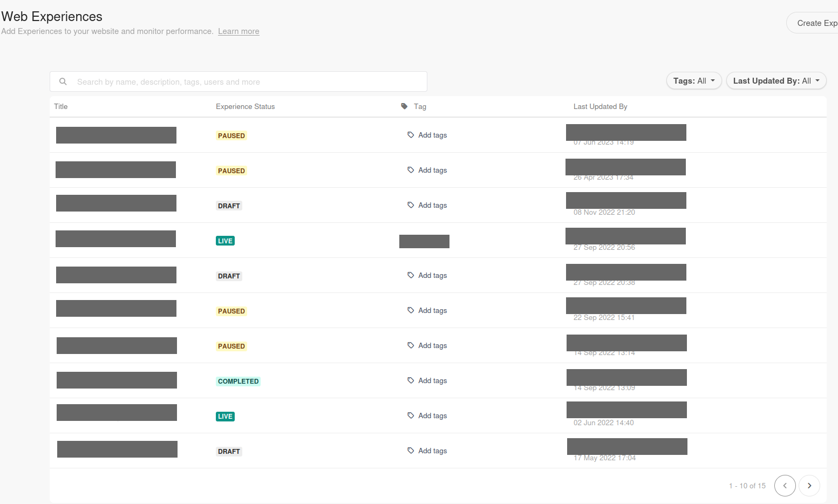Screen dimensions: 838x504
Task: Add tags on the 02 Jun 2022 row
Action: (427, 416)
